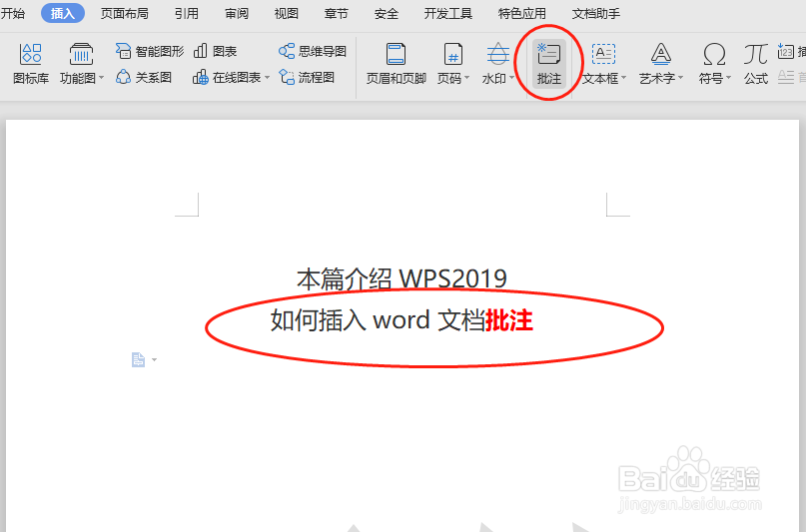
Task: Insert a 图表 chart
Action: click(215, 51)
